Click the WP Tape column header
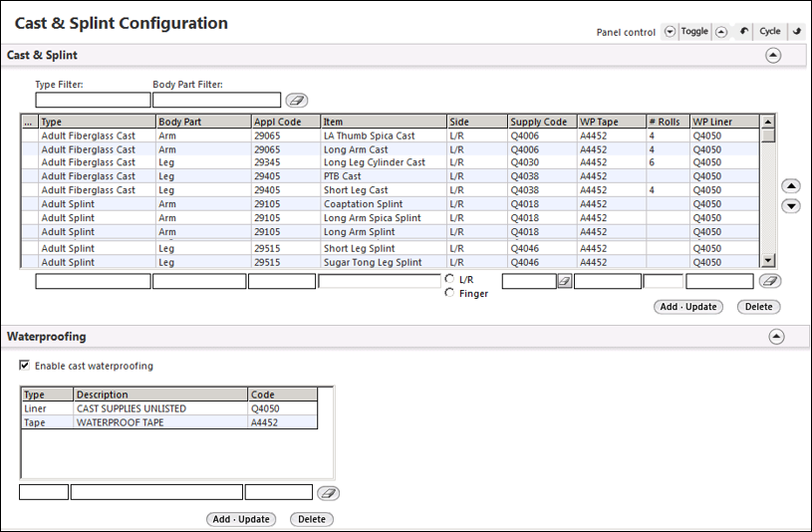This screenshot has height=532, width=812. 612,122
